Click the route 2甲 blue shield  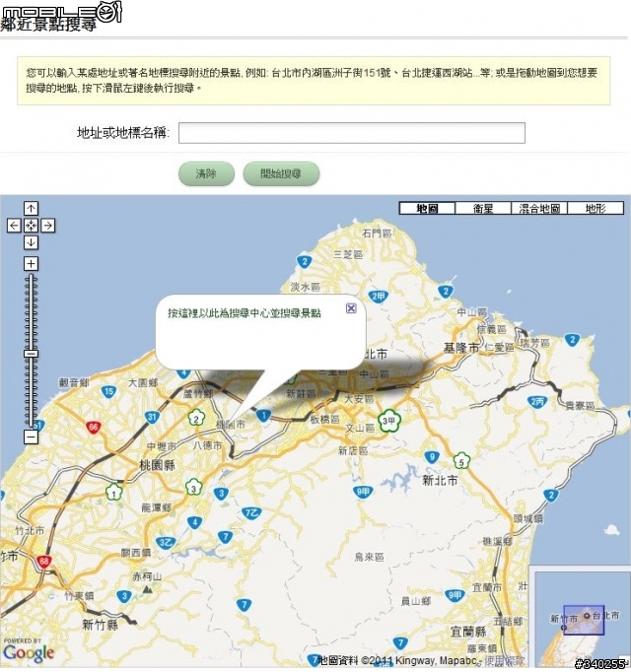pos(379,297)
